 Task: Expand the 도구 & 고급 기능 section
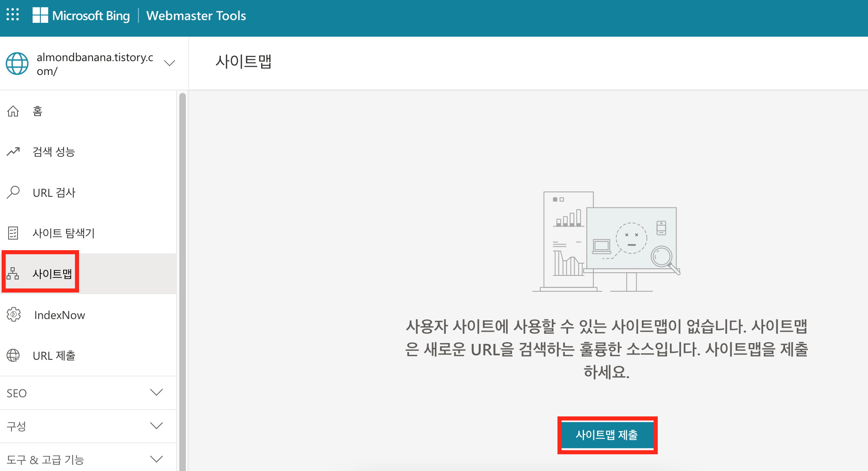156,459
